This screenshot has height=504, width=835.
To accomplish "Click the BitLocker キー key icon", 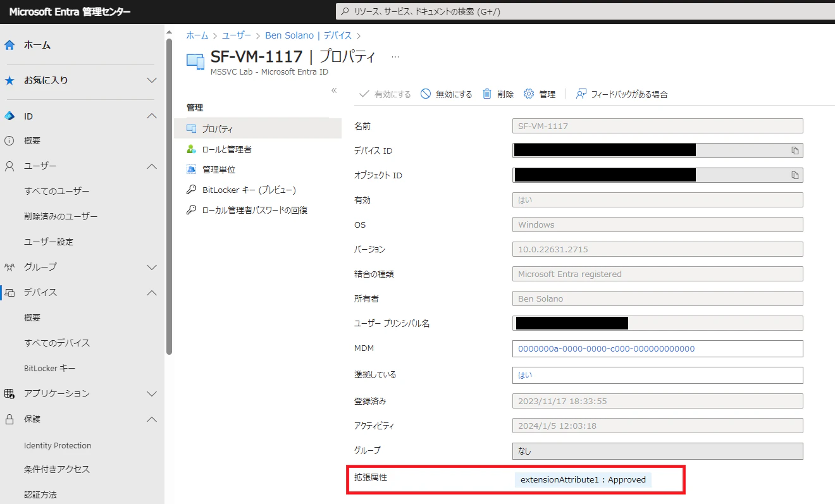I will pyautogui.click(x=191, y=190).
